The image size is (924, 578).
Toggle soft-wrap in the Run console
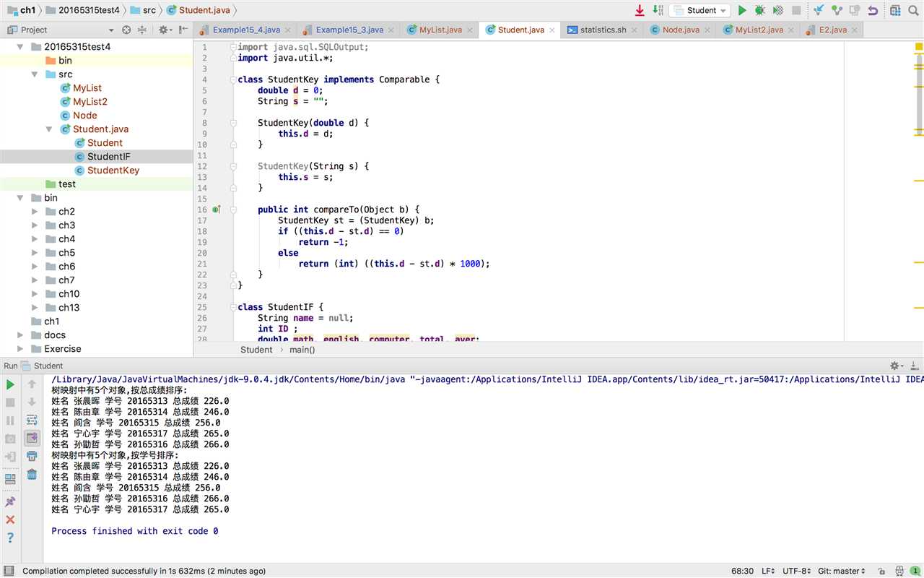32,420
